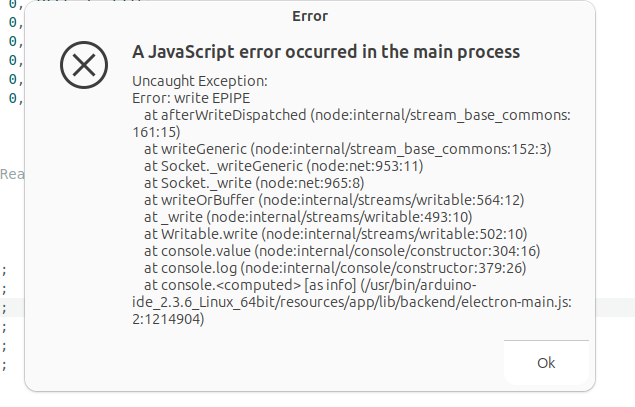Click the Ok button in the error dialog
635x407 pixels.
tap(546, 362)
